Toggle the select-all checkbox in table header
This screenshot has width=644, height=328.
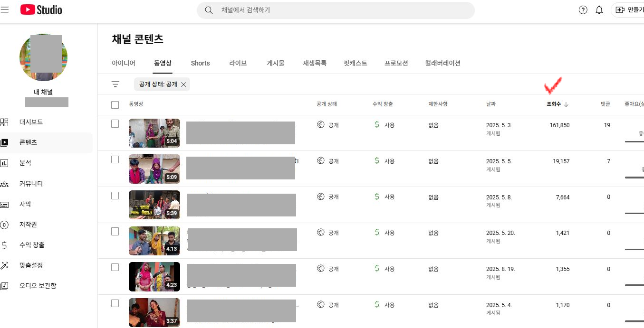tap(115, 104)
